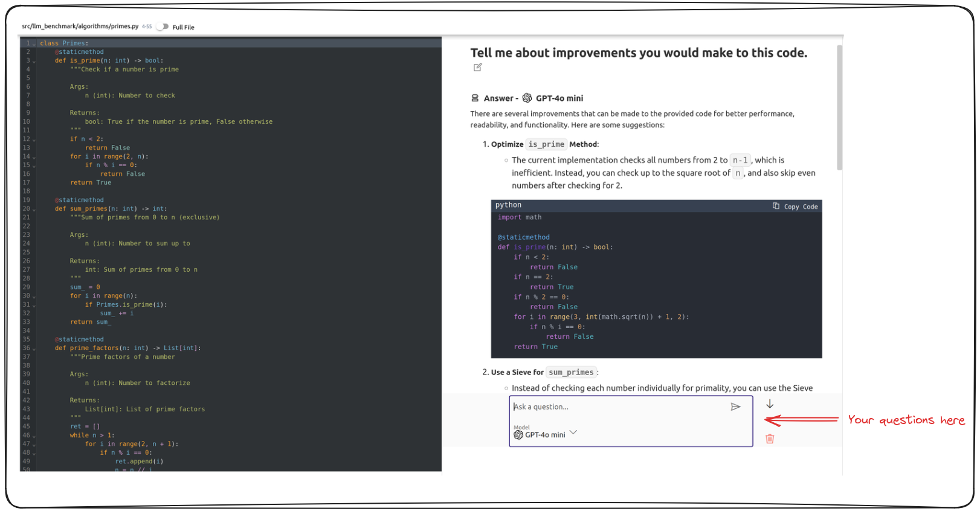Toggle the Full File switch
Screen dimensions: 980x514
(x=163, y=27)
